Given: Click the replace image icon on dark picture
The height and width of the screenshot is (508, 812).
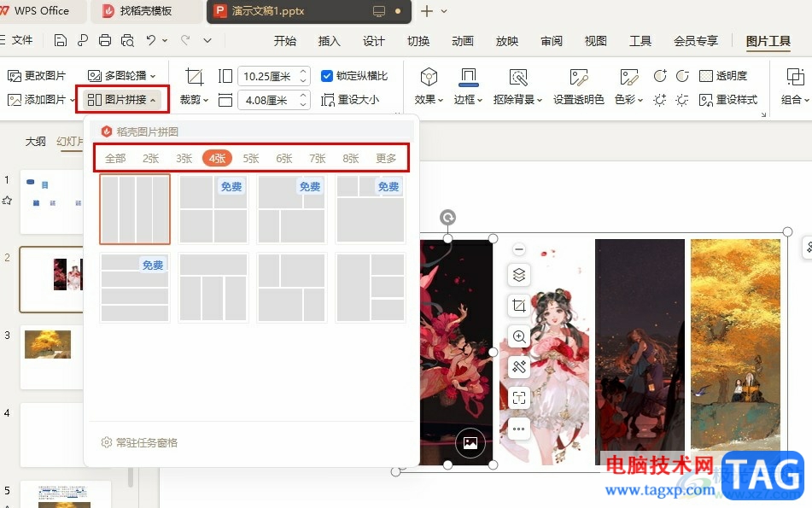Looking at the screenshot, I should (x=470, y=442).
